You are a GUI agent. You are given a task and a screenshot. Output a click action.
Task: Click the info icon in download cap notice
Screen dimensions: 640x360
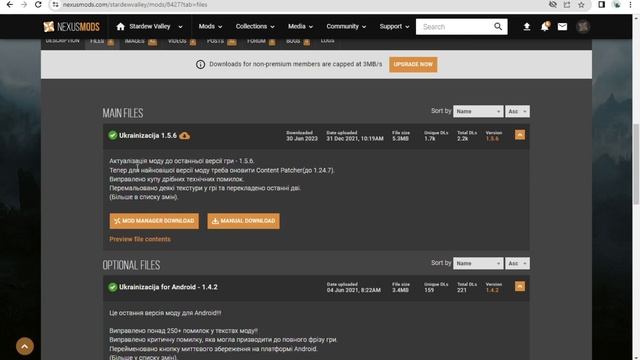[200, 64]
